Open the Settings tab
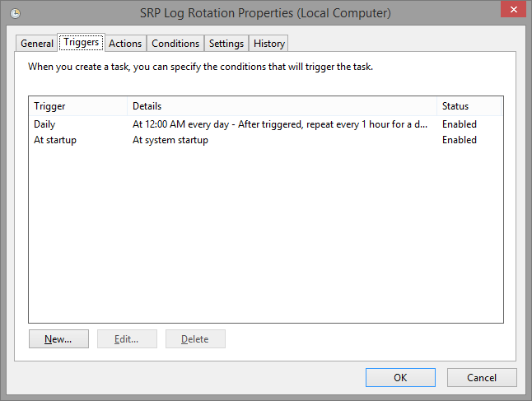Viewport: 532px width, 401px height. (x=226, y=44)
